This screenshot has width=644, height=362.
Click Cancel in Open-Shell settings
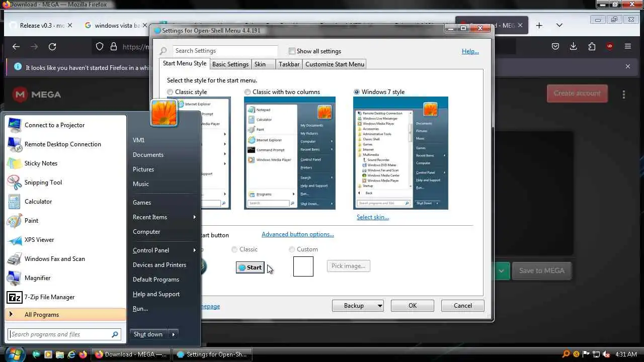tap(463, 306)
